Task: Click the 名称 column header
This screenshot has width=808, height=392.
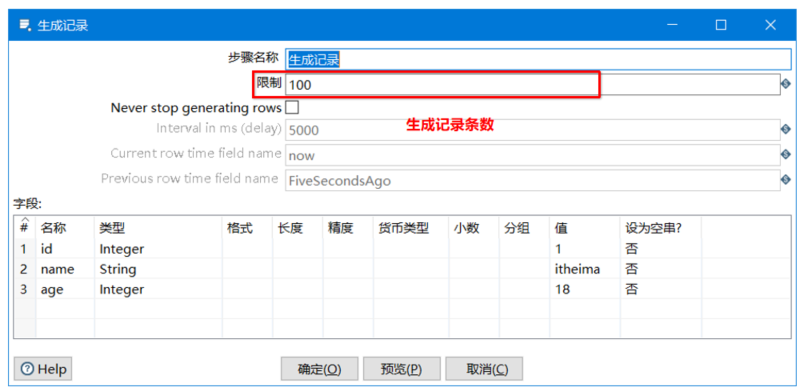Action: [65, 228]
